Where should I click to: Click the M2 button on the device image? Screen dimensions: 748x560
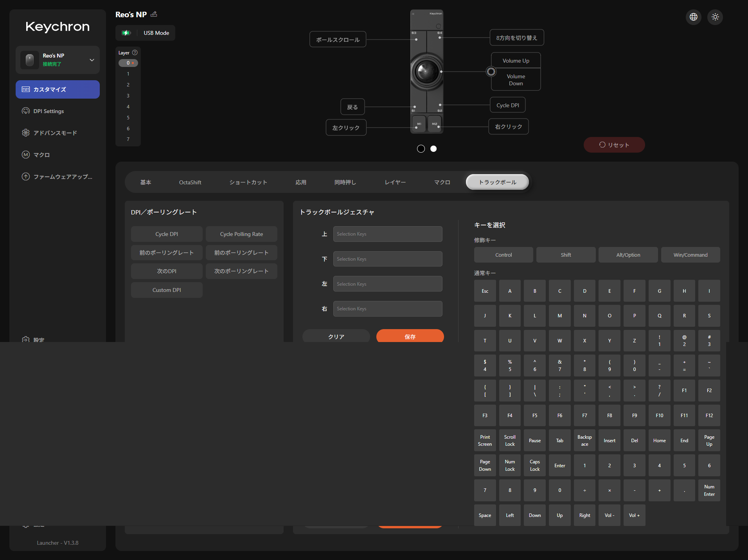[434, 124]
